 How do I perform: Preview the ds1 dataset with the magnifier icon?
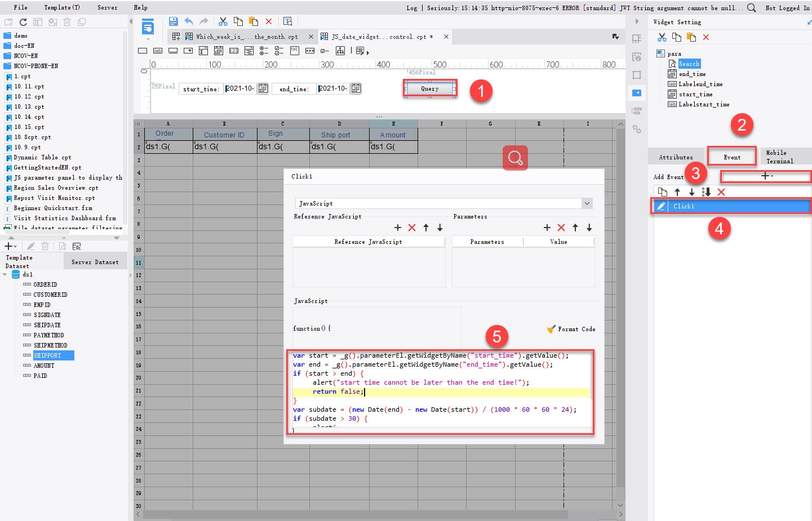pos(62,246)
